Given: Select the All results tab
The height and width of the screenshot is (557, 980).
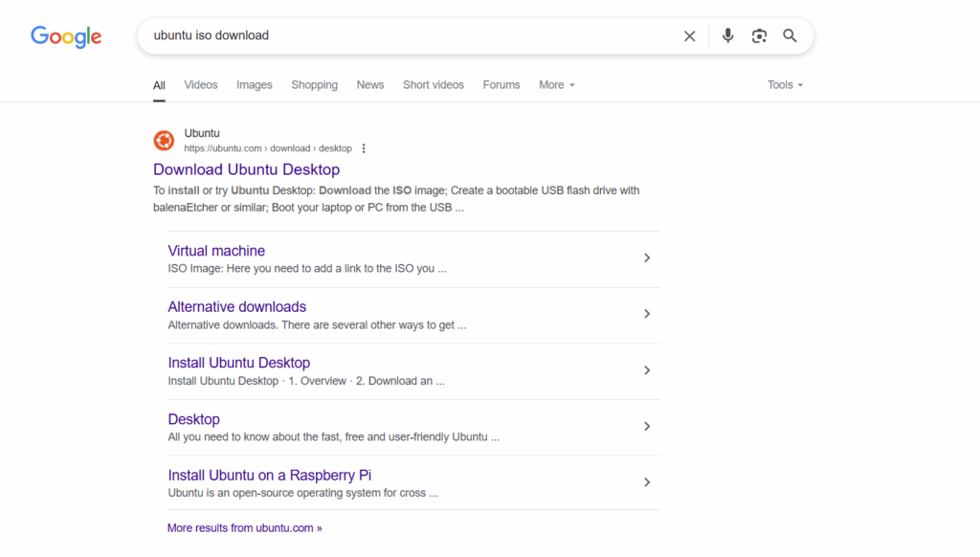Looking at the screenshot, I should 160,85.
